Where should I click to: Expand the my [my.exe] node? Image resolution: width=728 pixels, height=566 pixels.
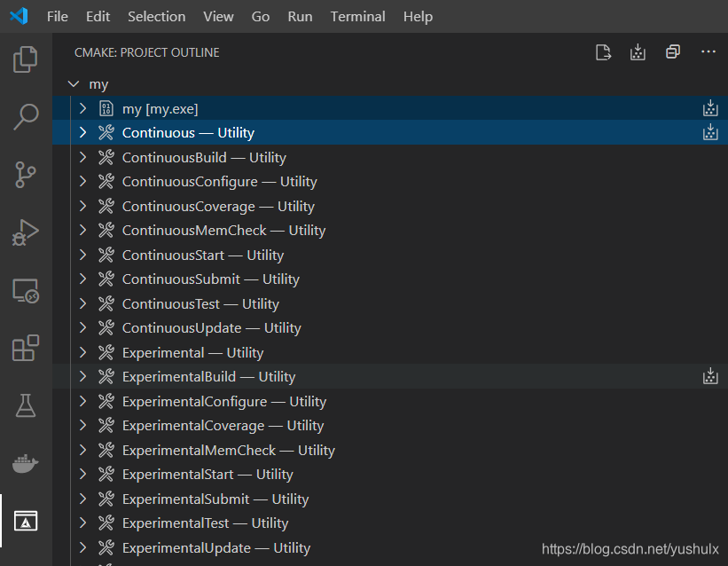coord(82,109)
